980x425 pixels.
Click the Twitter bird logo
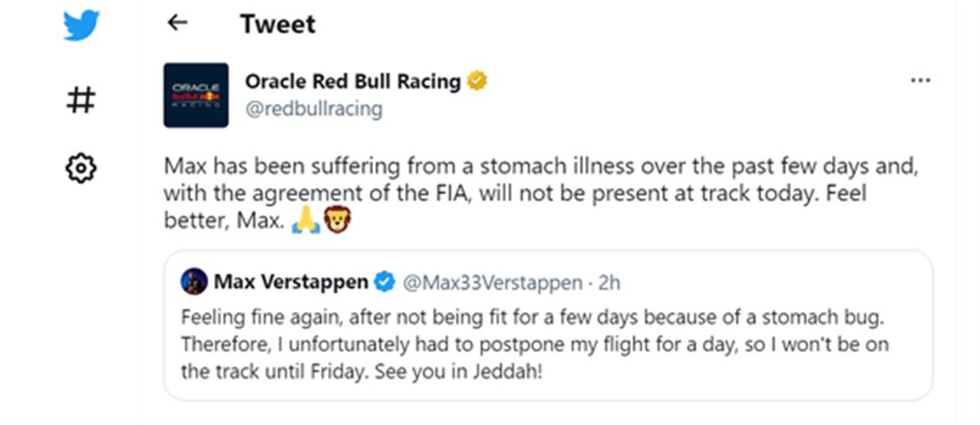pyautogui.click(x=80, y=25)
